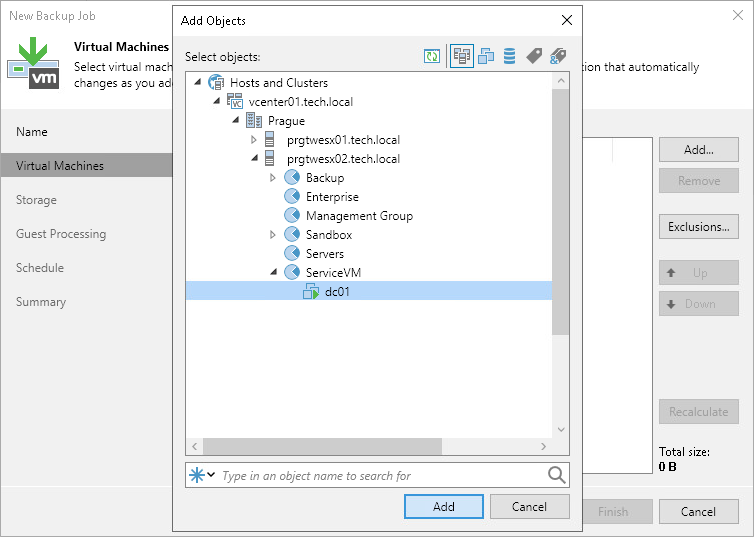Click the tree horizontal scrollbar thumb
Image resolution: width=754 pixels, height=537 pixels.
click(x=322, y=446)
